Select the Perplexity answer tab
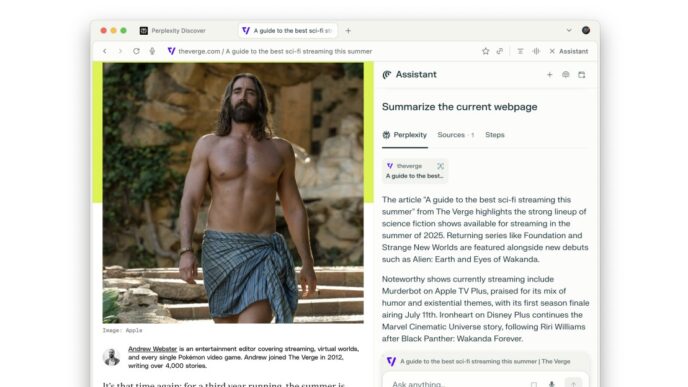688x387 pixels. tap(405, 135)
